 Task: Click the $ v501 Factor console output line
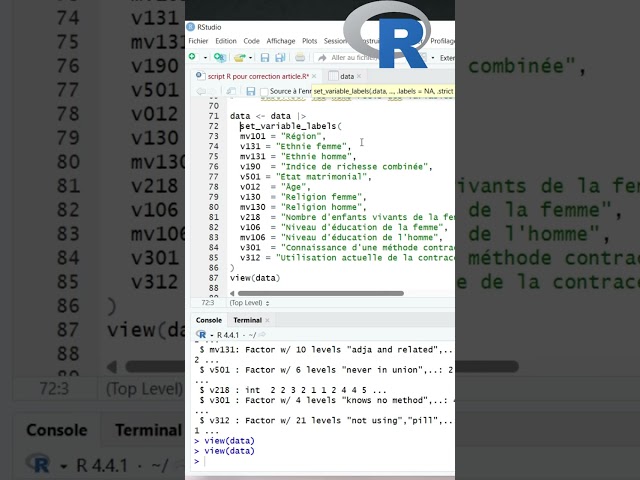click(326, 370)
